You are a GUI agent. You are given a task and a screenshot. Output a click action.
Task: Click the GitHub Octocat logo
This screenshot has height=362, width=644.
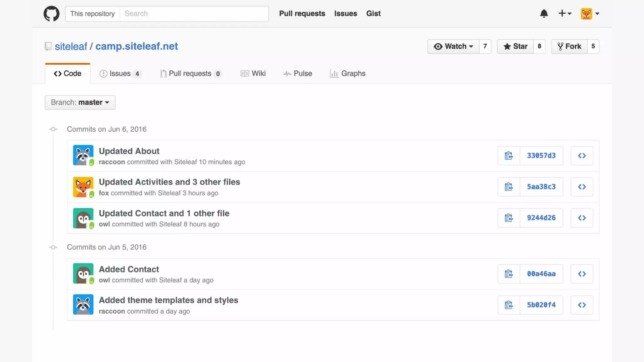tap(51, 14)
